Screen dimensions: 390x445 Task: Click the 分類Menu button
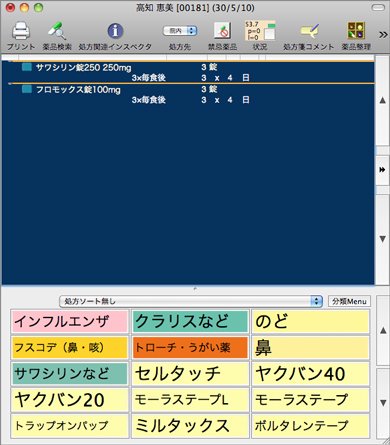click(x=349, y=301)
